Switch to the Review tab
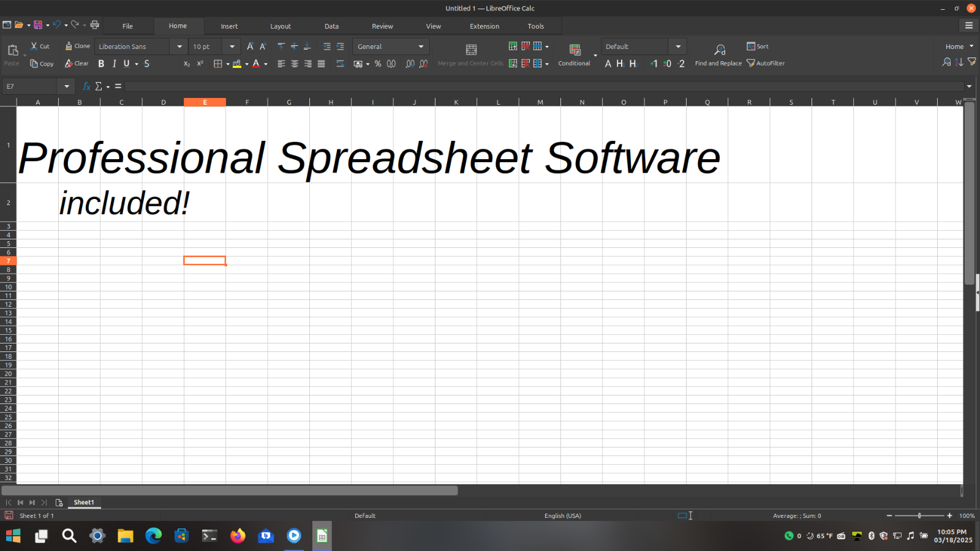 click(x=382, y=26)
